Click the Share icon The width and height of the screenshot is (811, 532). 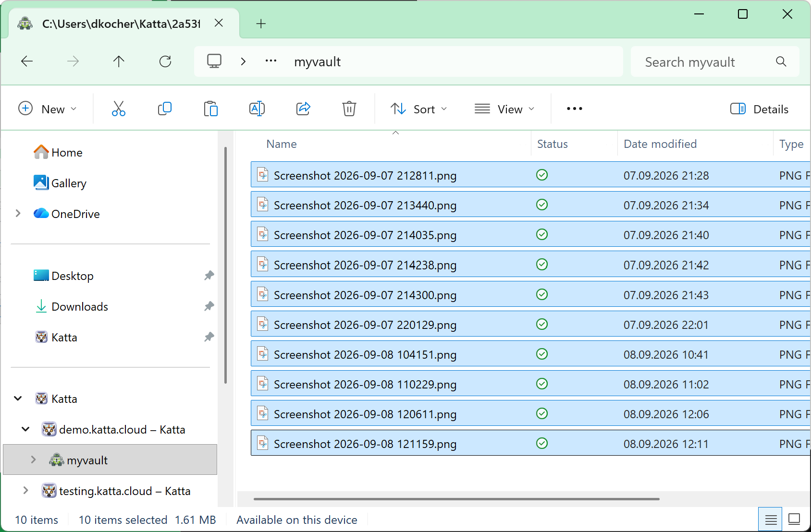[303, 109]
